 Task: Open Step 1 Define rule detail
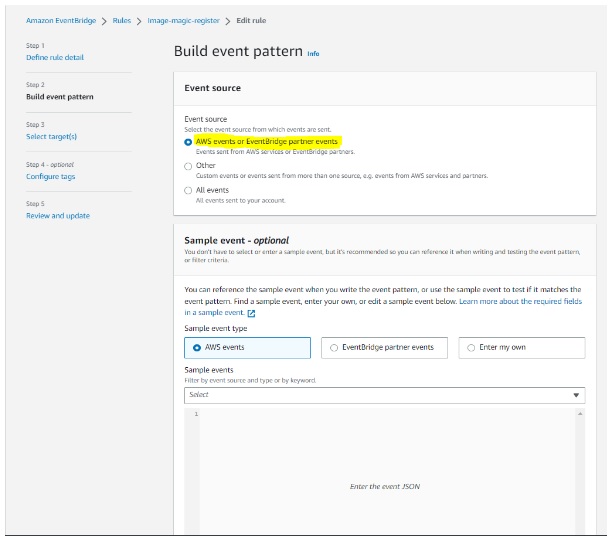(55, 57)
